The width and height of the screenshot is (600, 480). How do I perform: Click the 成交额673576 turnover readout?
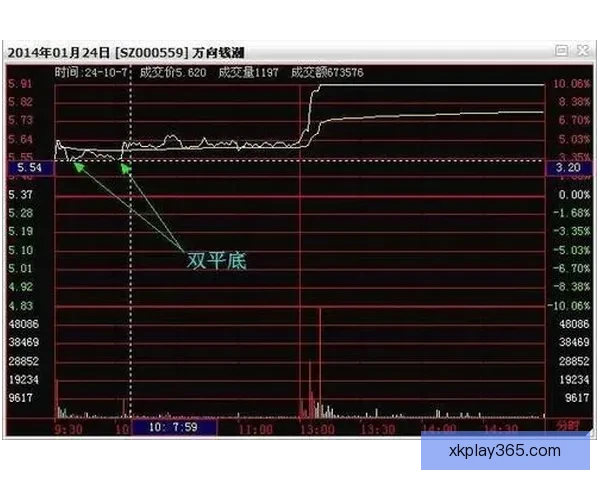pos(327,72)
